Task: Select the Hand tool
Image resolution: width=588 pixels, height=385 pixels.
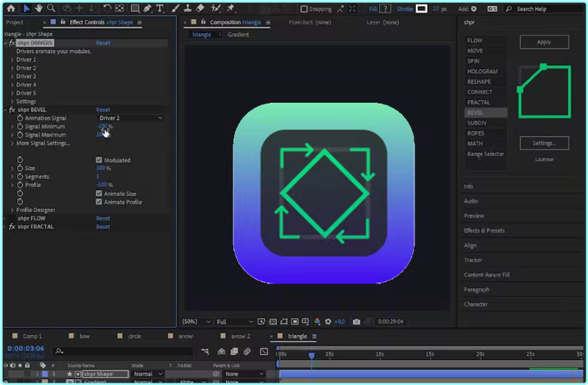Action: pyautogui.click(x=38, y=9)
